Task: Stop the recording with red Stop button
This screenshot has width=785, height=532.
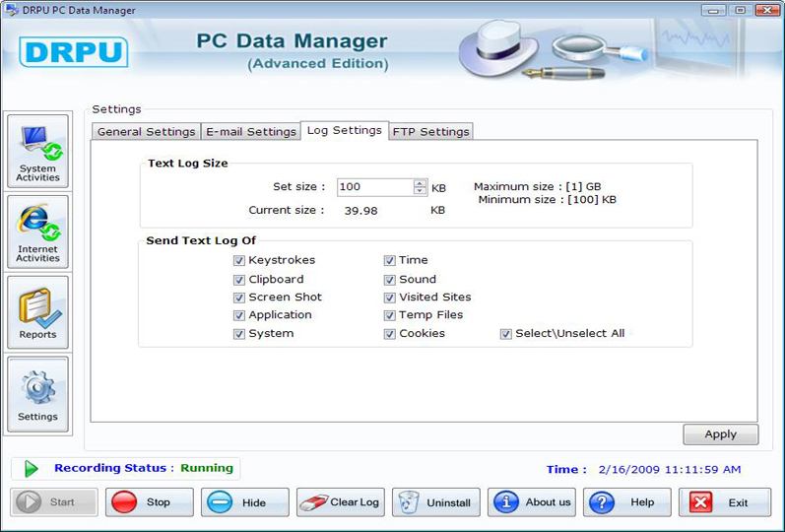Action: 149,501
